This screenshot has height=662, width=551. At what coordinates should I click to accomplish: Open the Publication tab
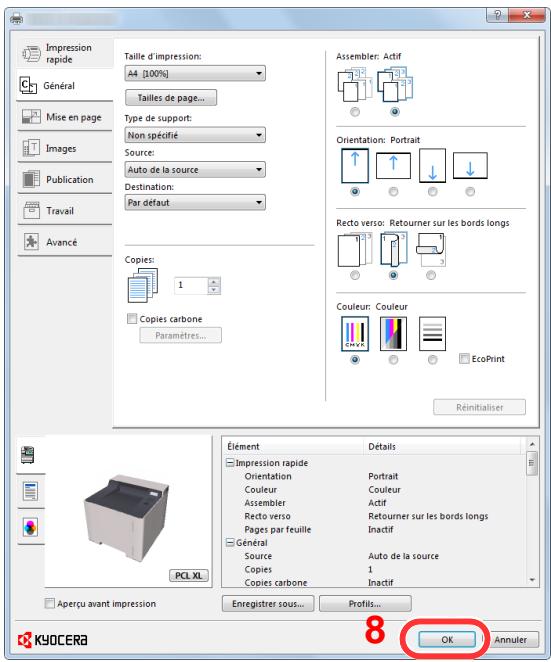point(65,179)
